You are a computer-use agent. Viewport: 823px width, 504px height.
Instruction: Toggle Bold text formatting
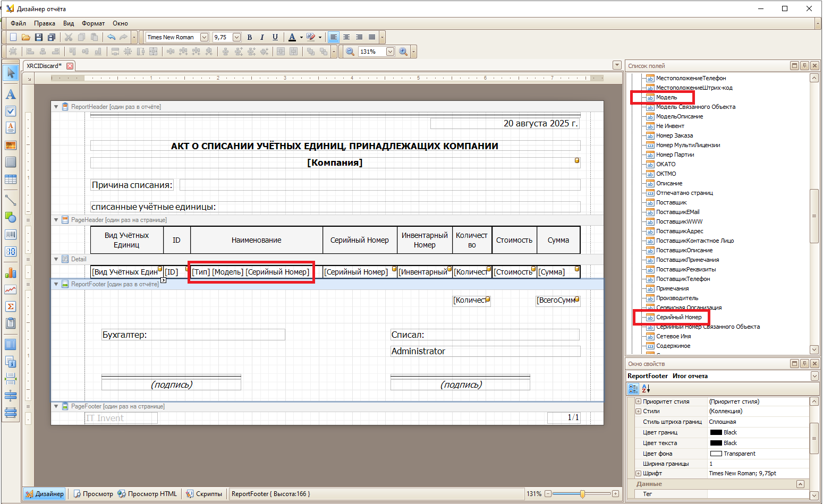pos(250,37)
